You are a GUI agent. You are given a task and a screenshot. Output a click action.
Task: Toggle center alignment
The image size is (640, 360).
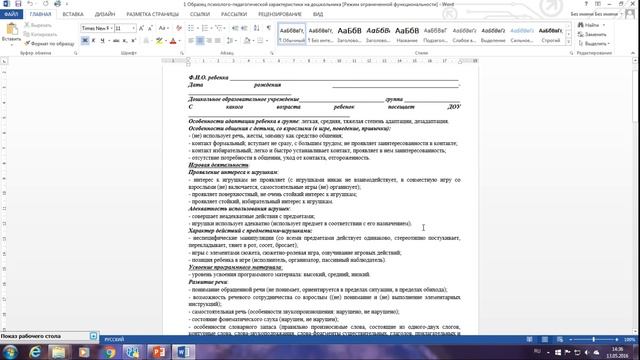click(200, 40)
